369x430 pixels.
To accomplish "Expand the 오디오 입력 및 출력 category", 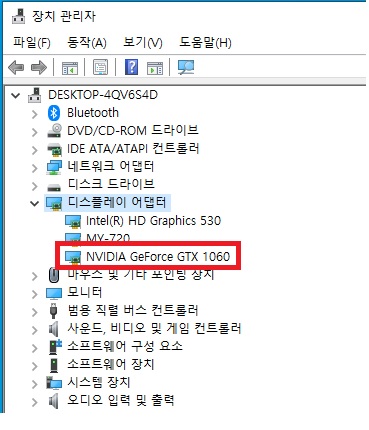I will coord(35,402).
